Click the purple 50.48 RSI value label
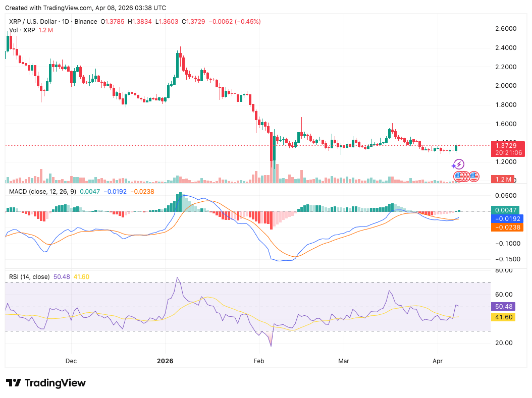532x398 pixels. 503,306
